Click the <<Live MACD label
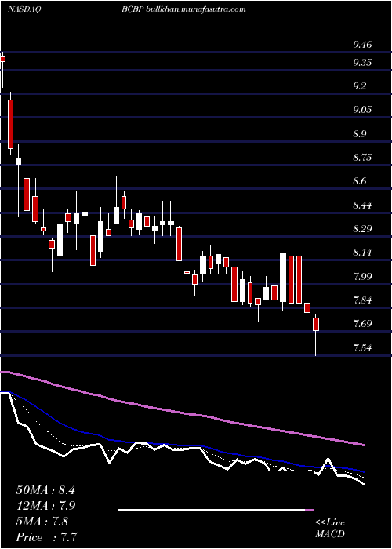The width and height of the screenshot is (392, 549). point(330,529)
